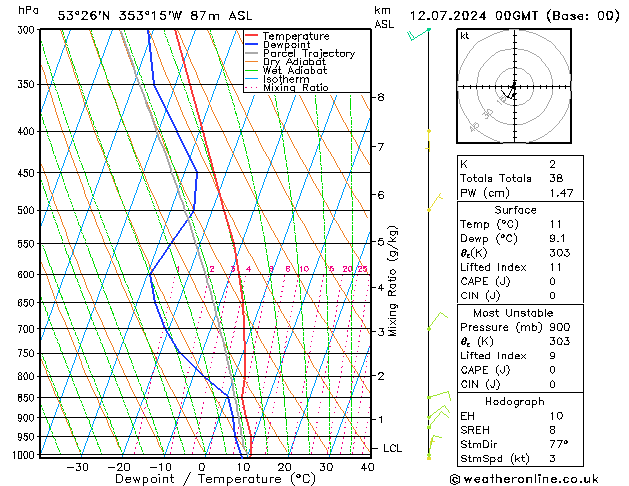Click the '-30' temperature axis label
629x486 pixels.
click(77, 468)
